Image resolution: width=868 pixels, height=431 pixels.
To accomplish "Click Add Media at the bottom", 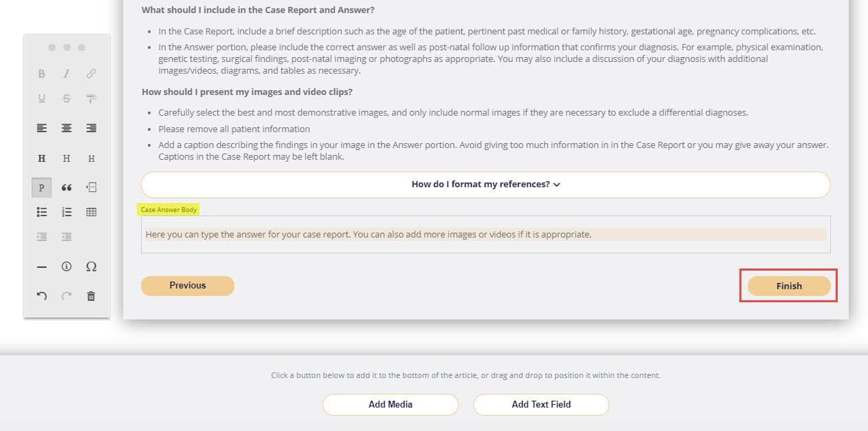I will pyautogui.click(x=390, y=405).
